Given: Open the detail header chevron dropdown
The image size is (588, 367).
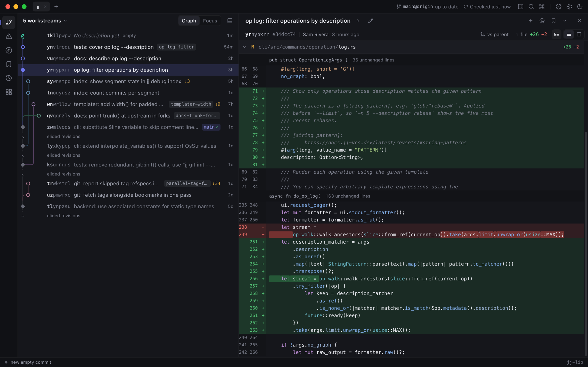Looking at the screenshot, I should pos(565,21).
